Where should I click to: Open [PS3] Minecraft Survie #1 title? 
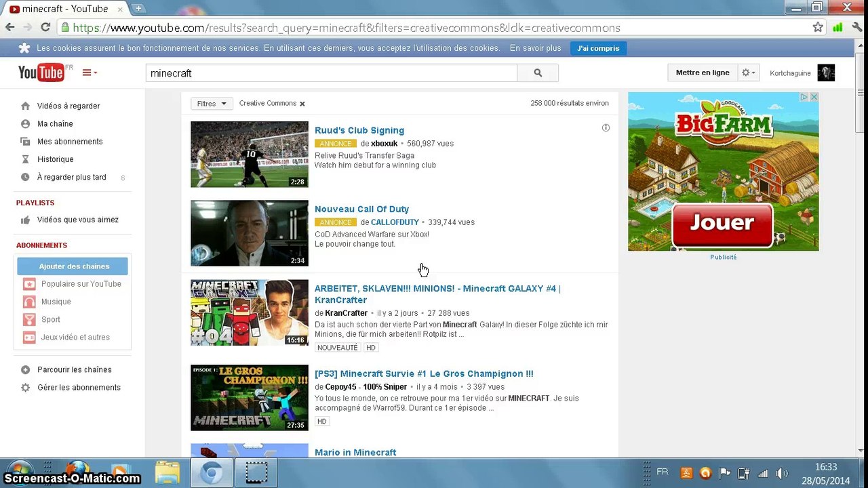pos(424,373)
